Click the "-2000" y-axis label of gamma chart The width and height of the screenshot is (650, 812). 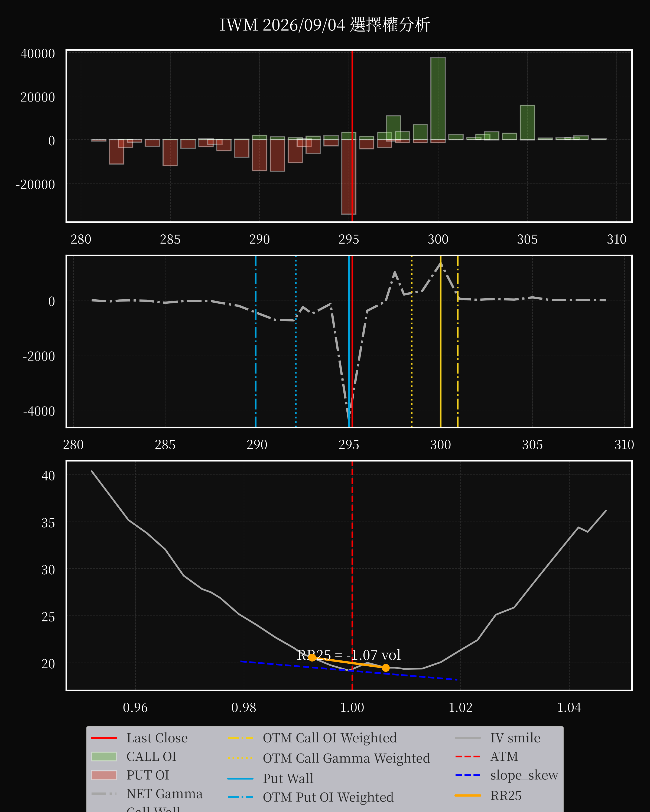tap(39, 356)
